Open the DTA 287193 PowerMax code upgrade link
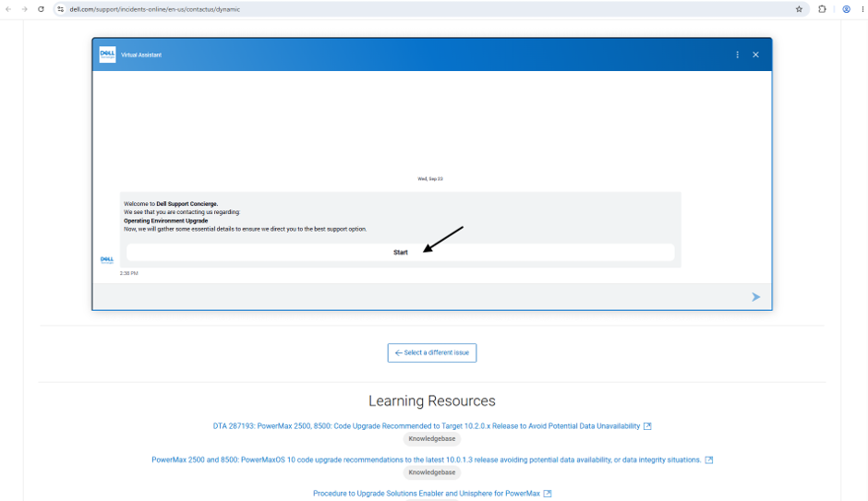This screenshot has height=501, width=868. 427,426
